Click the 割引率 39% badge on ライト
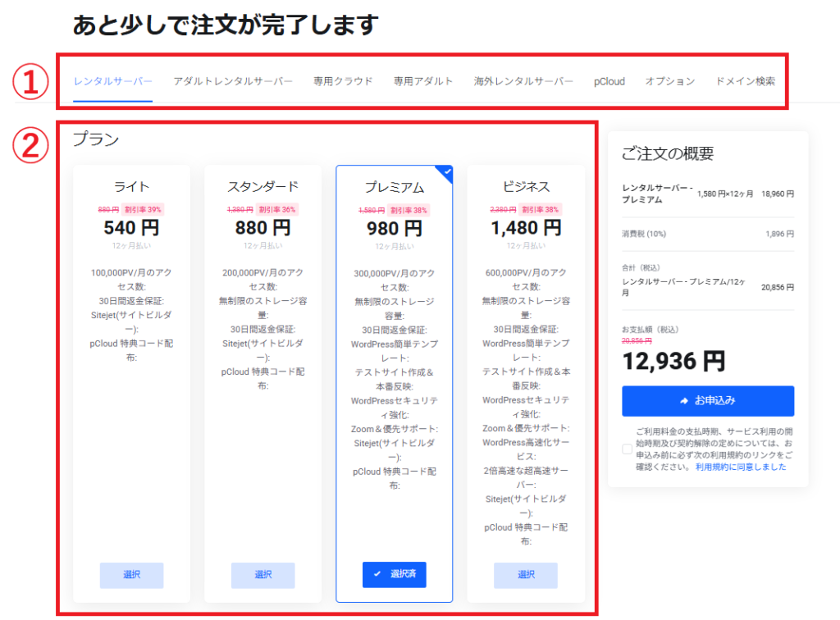The image size is (840, 620). click(x=143, y=209)
